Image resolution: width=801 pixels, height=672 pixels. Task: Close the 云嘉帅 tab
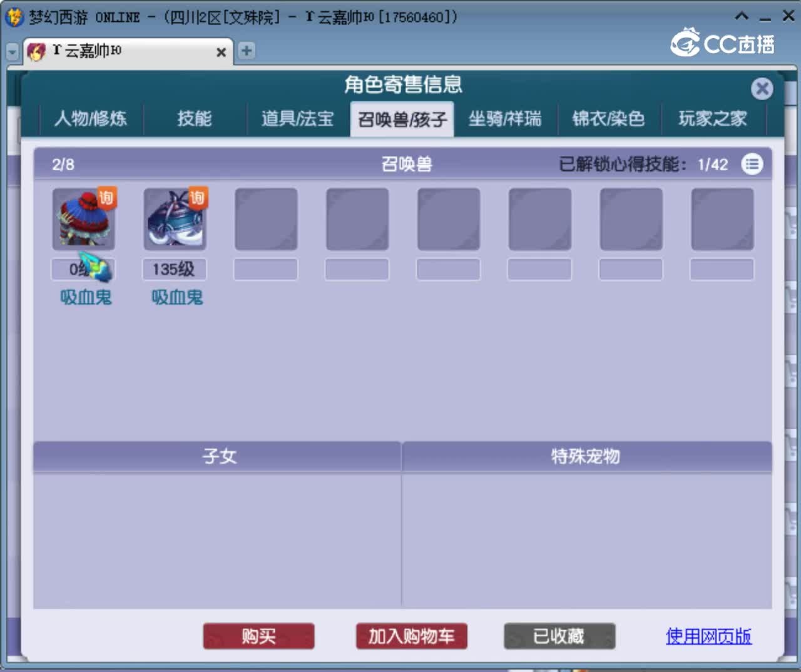click(221, 53)
